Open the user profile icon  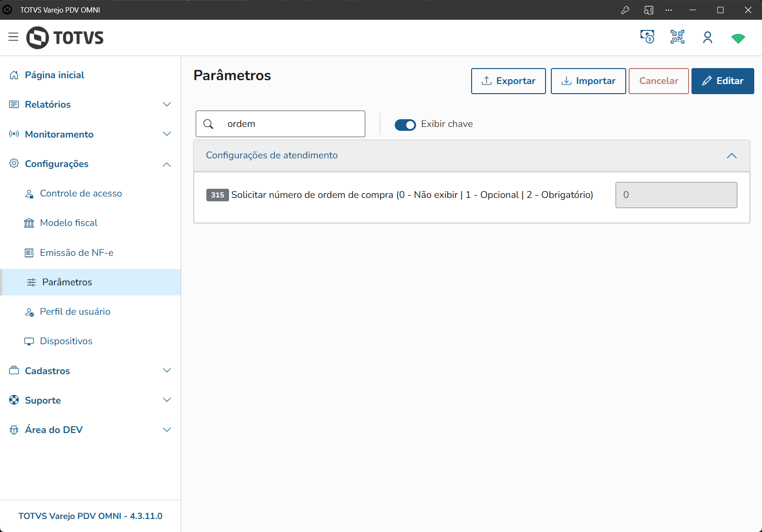tap(707, 37)
